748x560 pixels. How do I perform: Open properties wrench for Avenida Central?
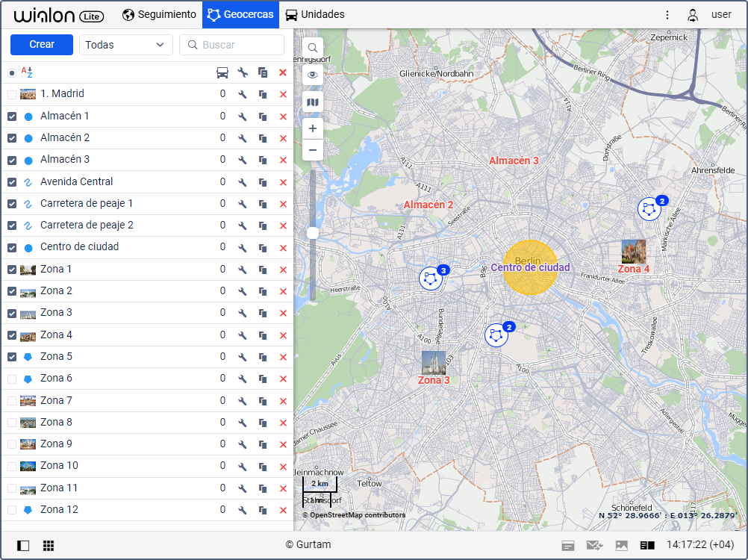coord(243,182)
